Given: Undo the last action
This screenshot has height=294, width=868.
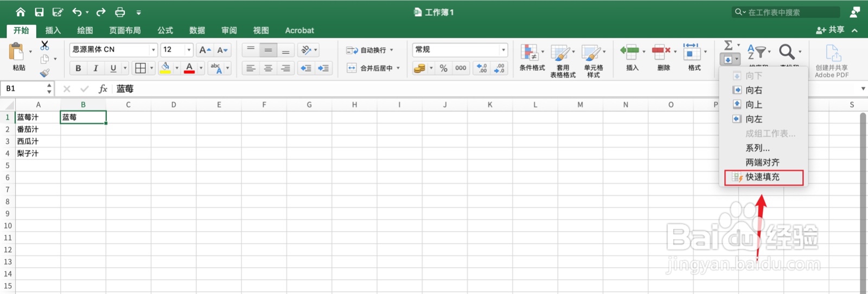Looking at the screenshot, I should [x=77, y=12].
